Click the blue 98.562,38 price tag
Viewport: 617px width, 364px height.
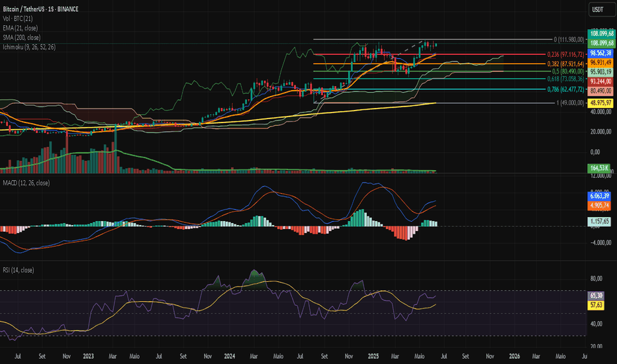point(600,53)
